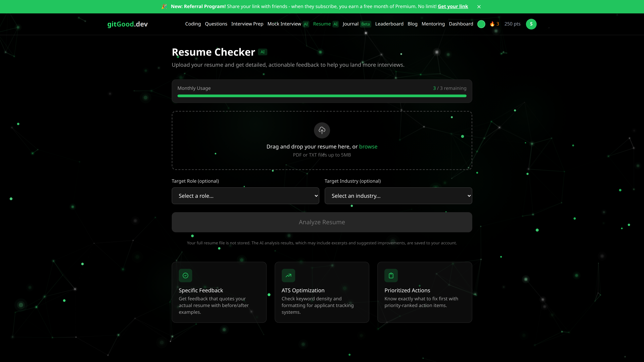644x362 pixels.
Task: Go to the Coding section
Action: pyautogui.click(x=193, y=24)
